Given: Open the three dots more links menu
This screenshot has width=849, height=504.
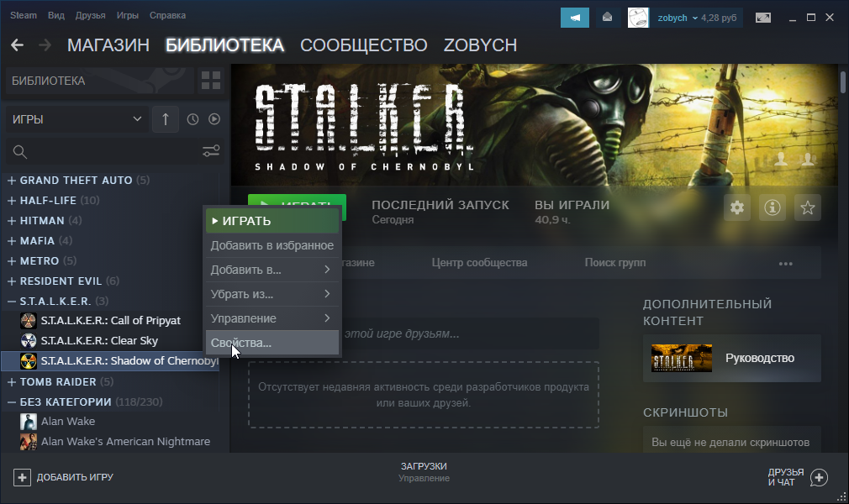Looking at the screenshot, I should (785, 264).
